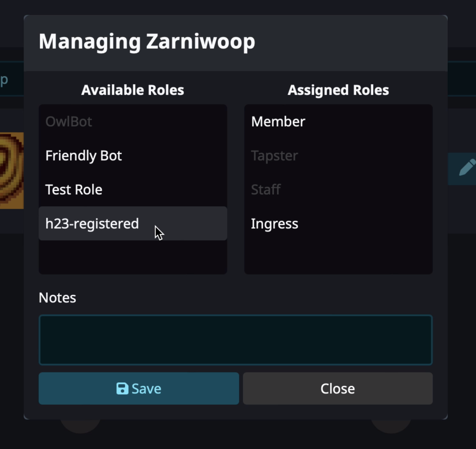Click empty space below h23-registered role
This screenshot has height=449, width=476.
point(133,257)
